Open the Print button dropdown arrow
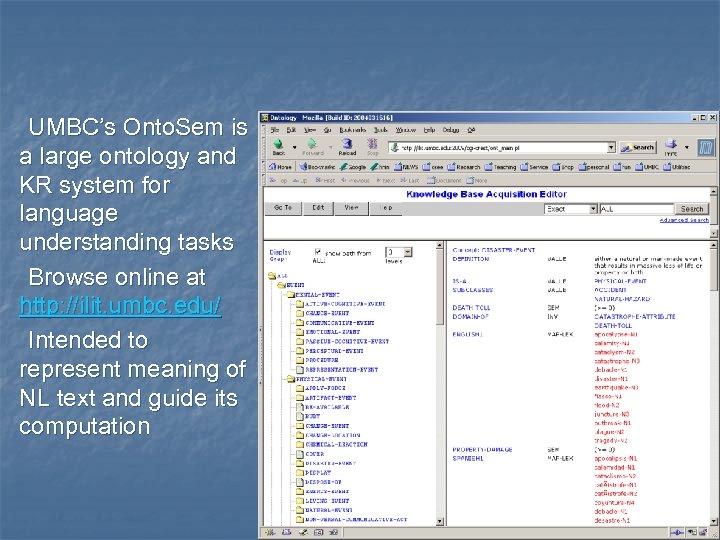The width and height of the screenshot is (720, 540). tap(687, 147)
